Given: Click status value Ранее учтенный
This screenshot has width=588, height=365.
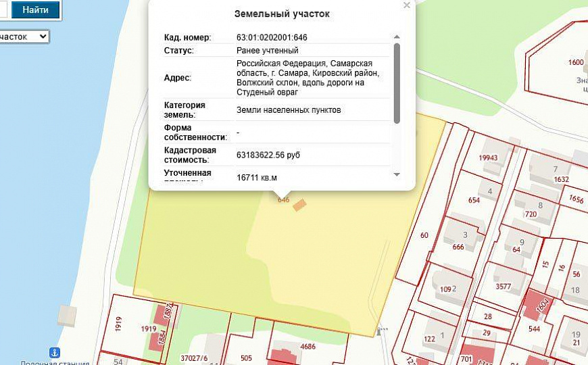Looking at the screenshot, I should 268,50.
